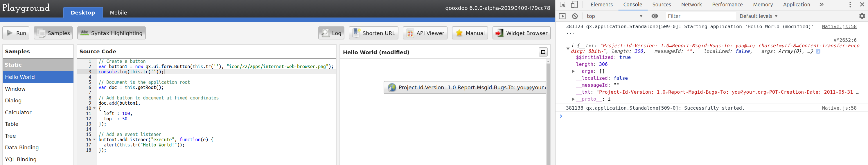Open the DevTools three-dot menu
This screenshot has width=868, height=165.
point(850,5)
